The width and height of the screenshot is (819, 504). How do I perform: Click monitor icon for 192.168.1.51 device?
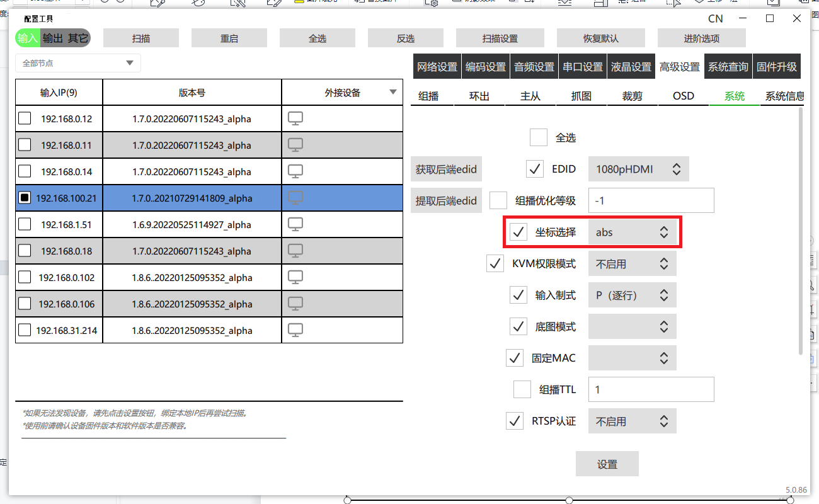pyautogui.click(x=295, y=224)
